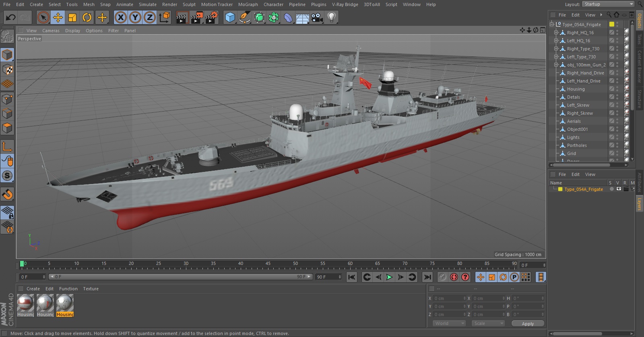The width and height of the screenshot is (644, 337).
Task: Activate the Rotate tool
Action: [87, 17]
